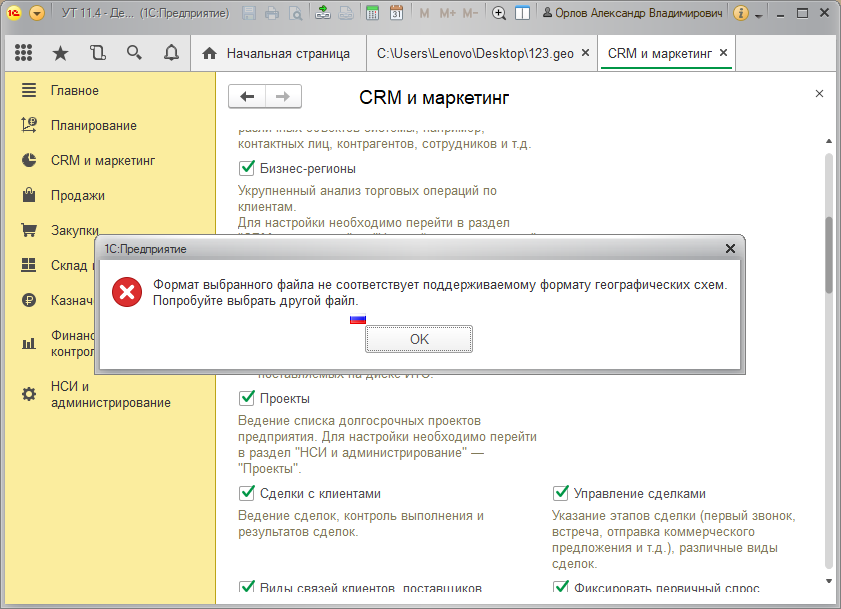Image resolution: width=841 pixels, height=609 pixels.
Task: Click the Планирование chart icon in sidebar
Action: (29, 125)
